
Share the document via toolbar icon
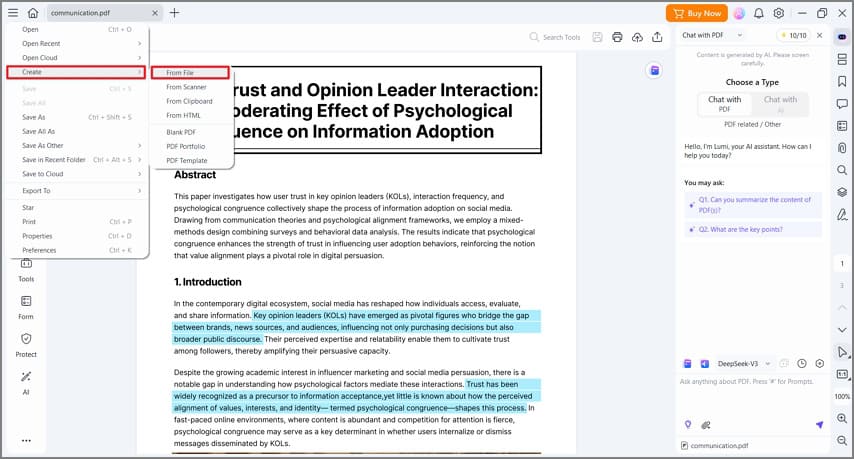(657, 37)
